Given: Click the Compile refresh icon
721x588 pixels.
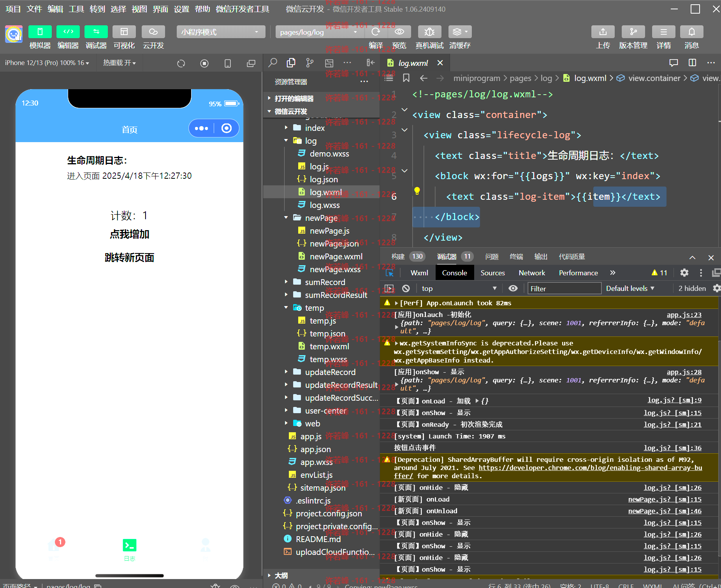Looking at the screenshot, I should tap(376, 32).
